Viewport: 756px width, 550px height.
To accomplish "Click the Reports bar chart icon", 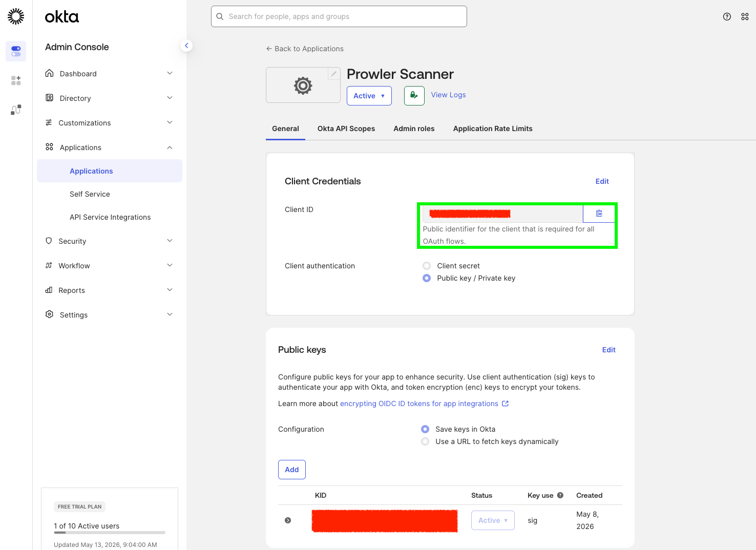I will [x=49, y=290].
